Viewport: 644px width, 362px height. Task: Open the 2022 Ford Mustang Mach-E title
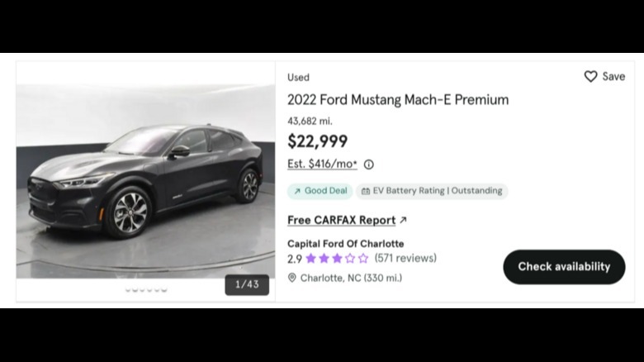point(398,100)
